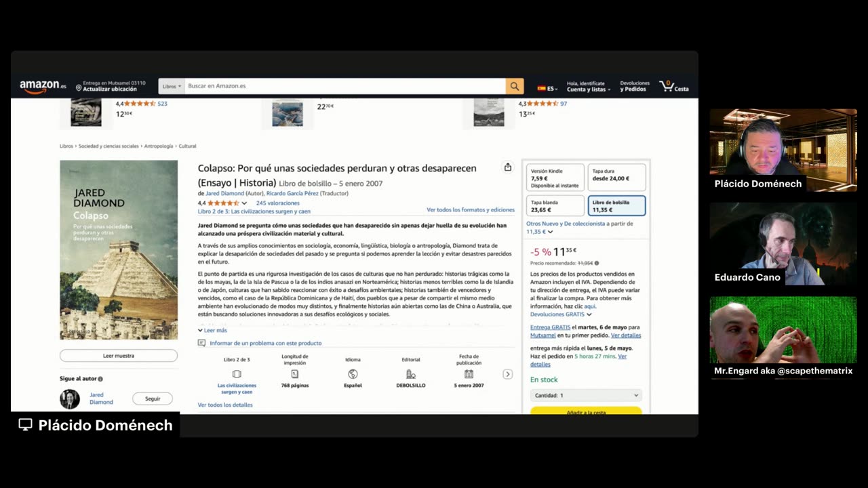Image resolution: width=868 pixels, height=488 pixels.
Task: Click the aquí IVA information link
Action: click(590, 306)
